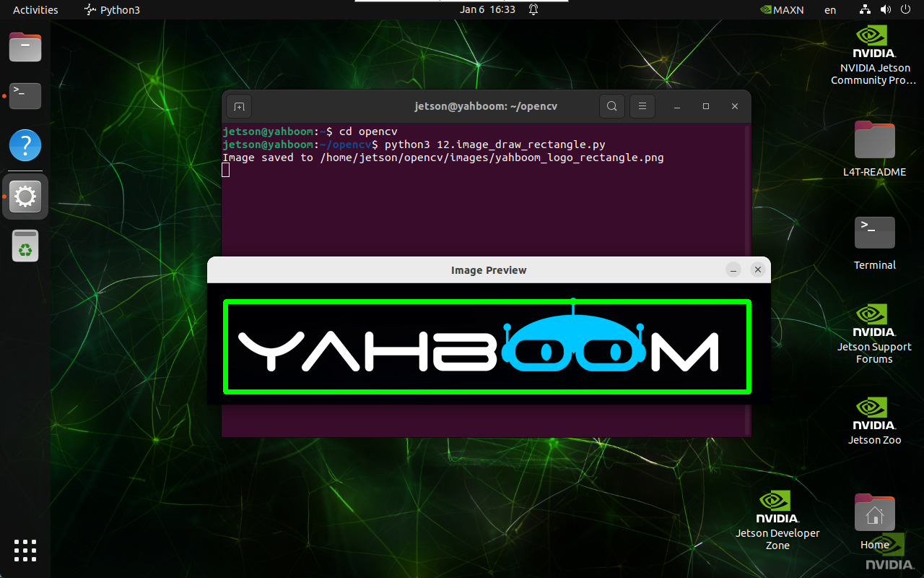This screenshot has height=578, width=924.
Task: Minimize the terminal window
Action: [x=677, y=106]
